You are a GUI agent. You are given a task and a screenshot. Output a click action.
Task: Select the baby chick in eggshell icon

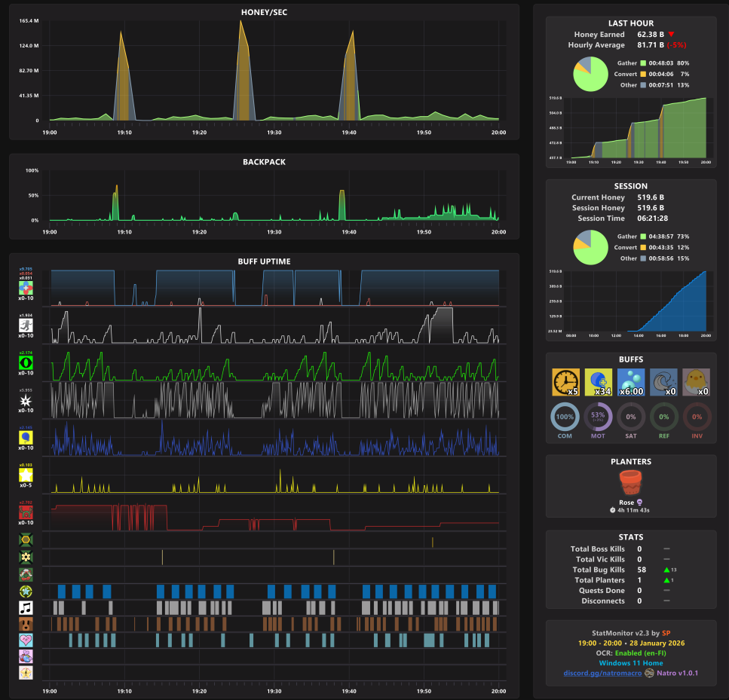pos(696,382)
